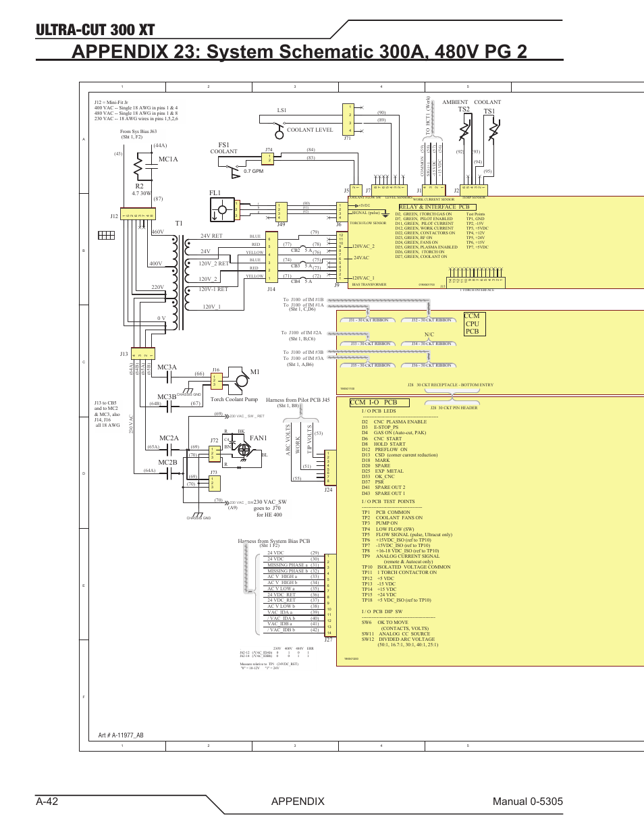This screenshot has height=834, width=644.
Task: Click the '0.7 GPM' value
Action: [x=254, y=171]
